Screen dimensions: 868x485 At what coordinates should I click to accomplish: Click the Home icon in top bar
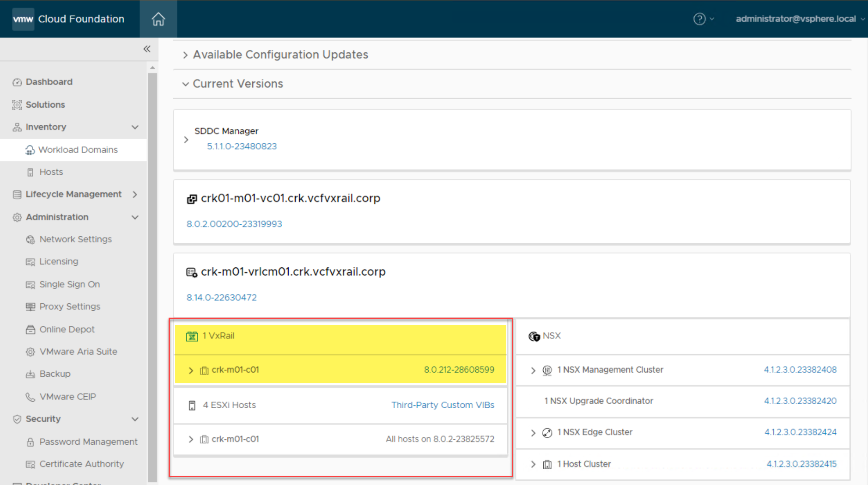click(x=158, y=19)
